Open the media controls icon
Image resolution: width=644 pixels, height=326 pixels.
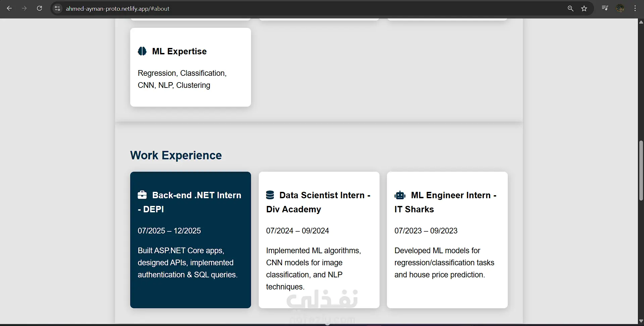pos(605,8)
